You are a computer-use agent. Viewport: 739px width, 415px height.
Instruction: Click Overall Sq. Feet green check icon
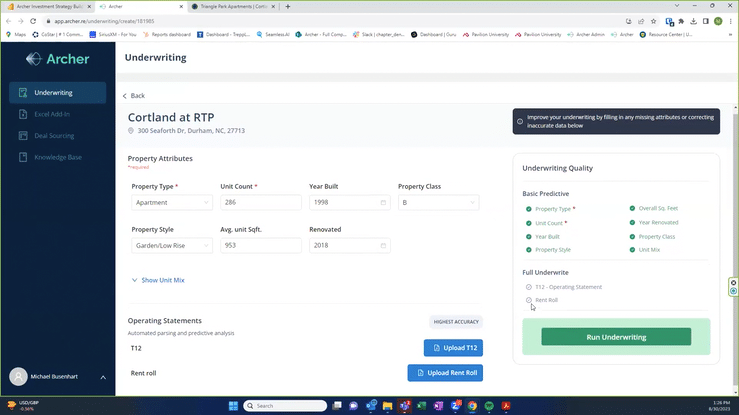pyautogui.click(x=632, y=208)
